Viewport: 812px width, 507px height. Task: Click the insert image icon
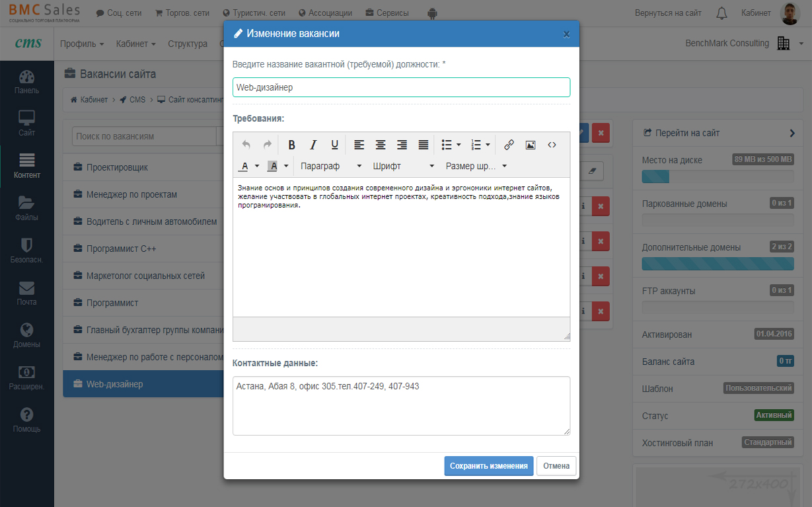tap(530, 145)
